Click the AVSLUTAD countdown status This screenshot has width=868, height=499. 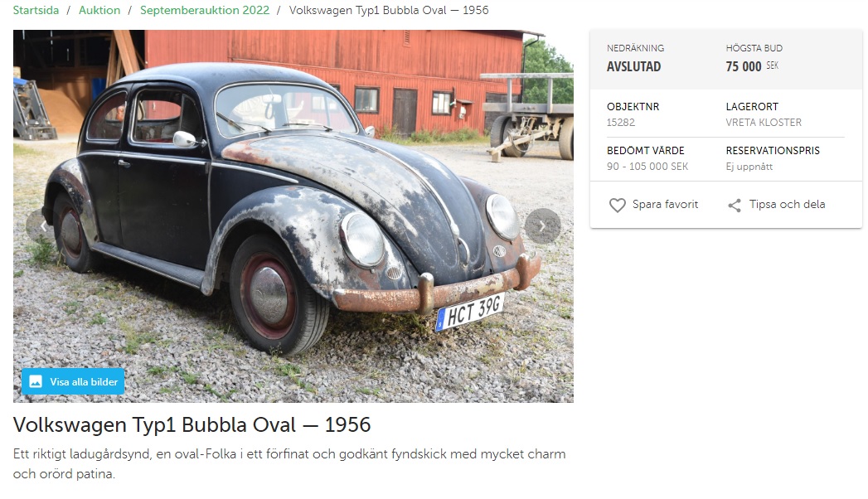[634, 66]
